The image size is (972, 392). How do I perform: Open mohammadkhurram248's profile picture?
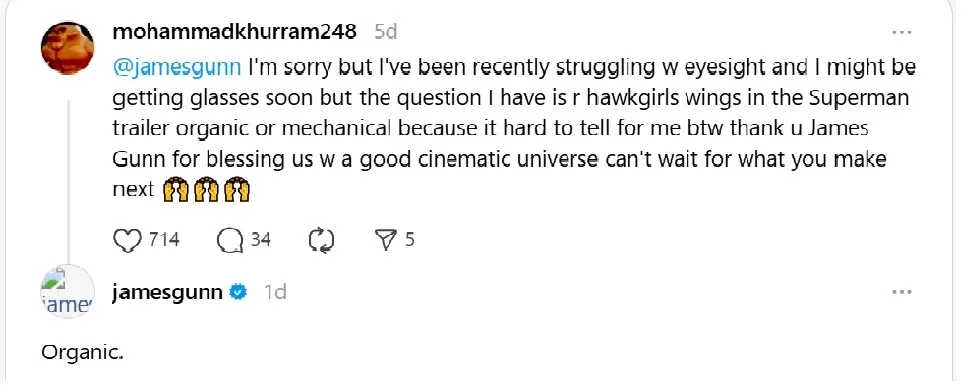pos(67,48)
